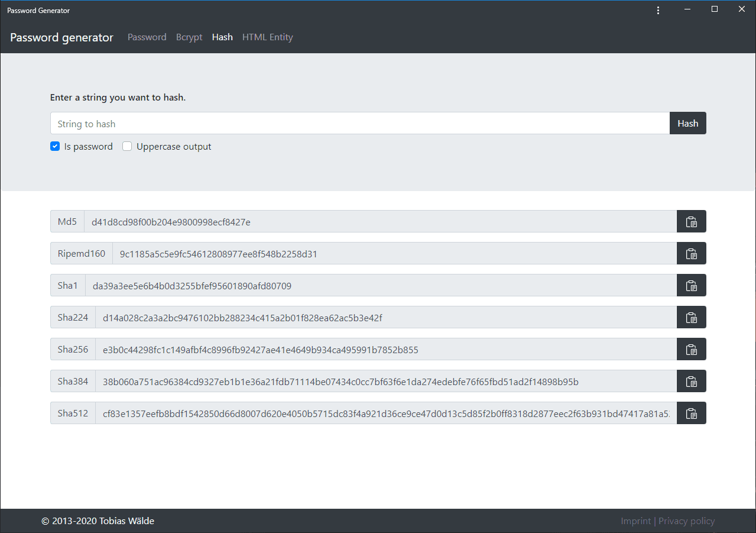The image size is (756, 533).
Task: Go to the HTML Entity tab
Action: [268, 37]
